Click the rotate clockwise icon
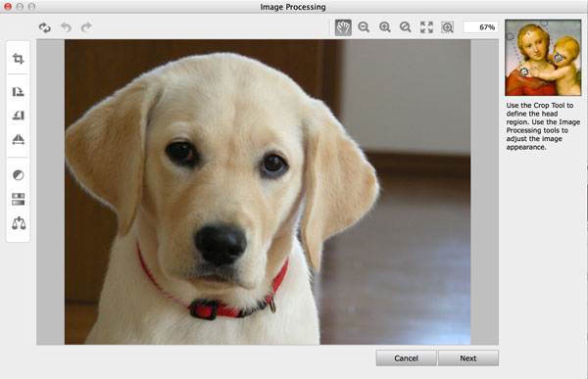 click(x=18, y=92)
